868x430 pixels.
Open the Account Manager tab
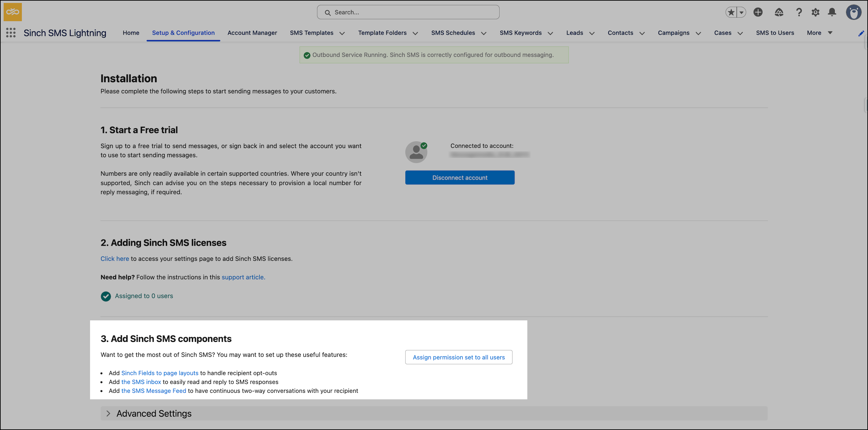pyautogui.click(x=252, y=33)
